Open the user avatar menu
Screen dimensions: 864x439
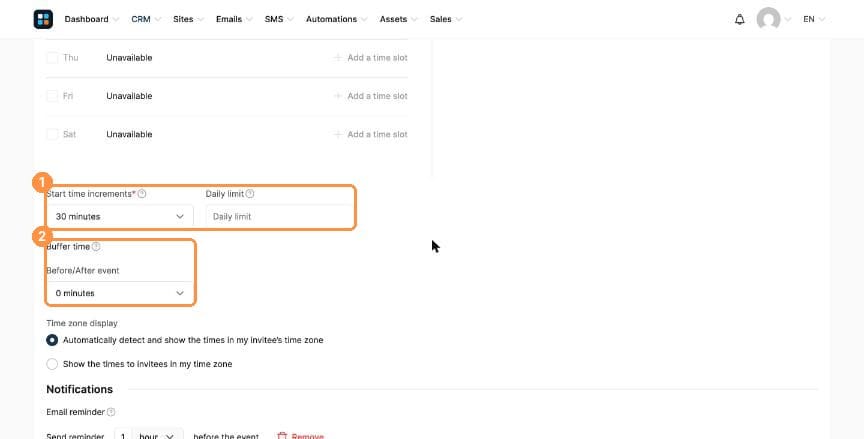768,19
